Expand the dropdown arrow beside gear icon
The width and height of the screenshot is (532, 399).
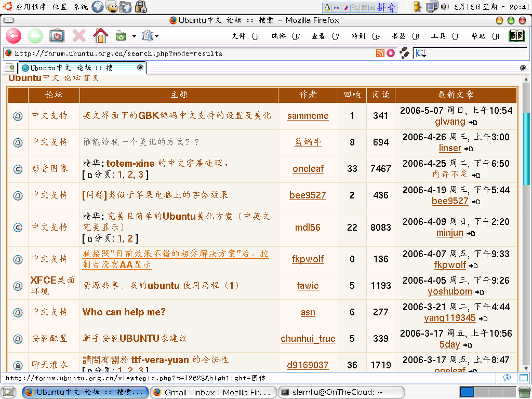click(156, 36)
